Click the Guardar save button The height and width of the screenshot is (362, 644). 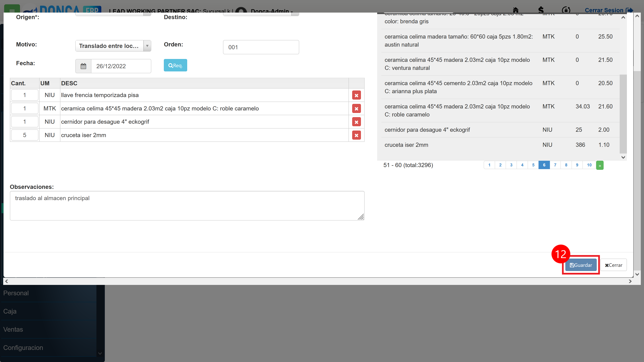coord(581,265)
